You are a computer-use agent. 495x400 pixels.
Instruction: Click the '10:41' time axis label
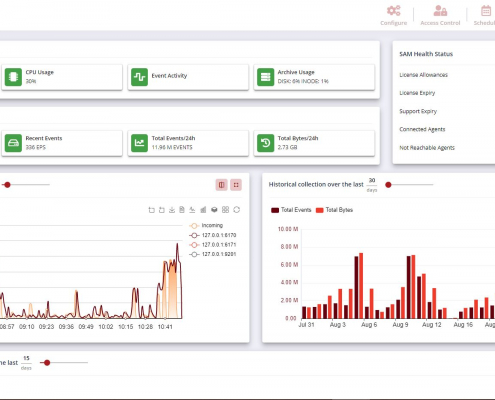(165, 327)
